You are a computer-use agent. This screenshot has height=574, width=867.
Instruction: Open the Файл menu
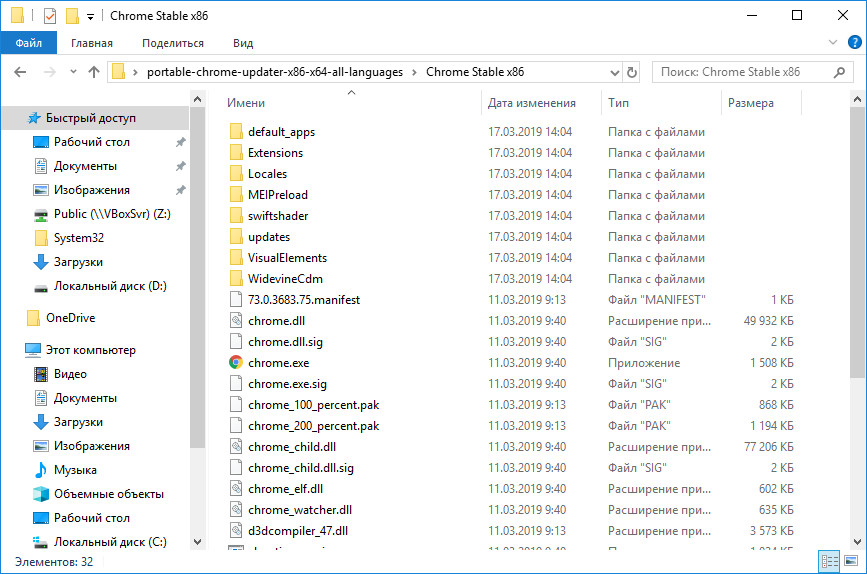[x=28, y=43]
